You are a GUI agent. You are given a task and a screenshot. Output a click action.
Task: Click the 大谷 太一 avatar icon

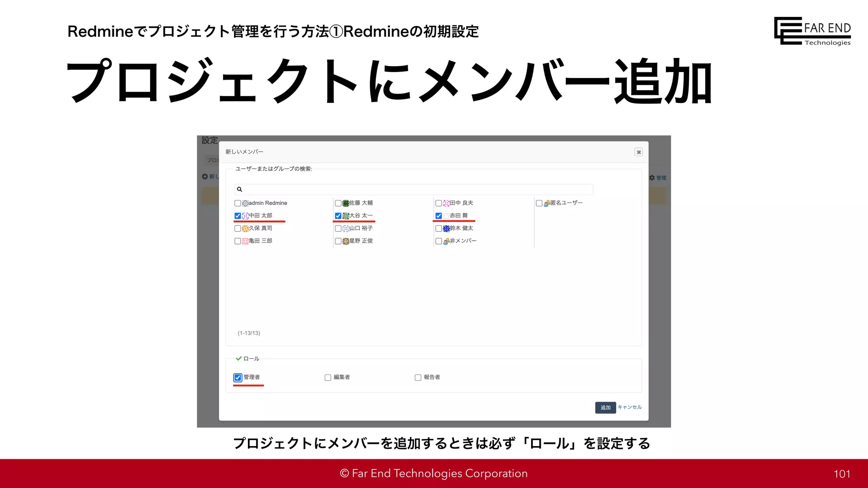click(x=346, y=216)
